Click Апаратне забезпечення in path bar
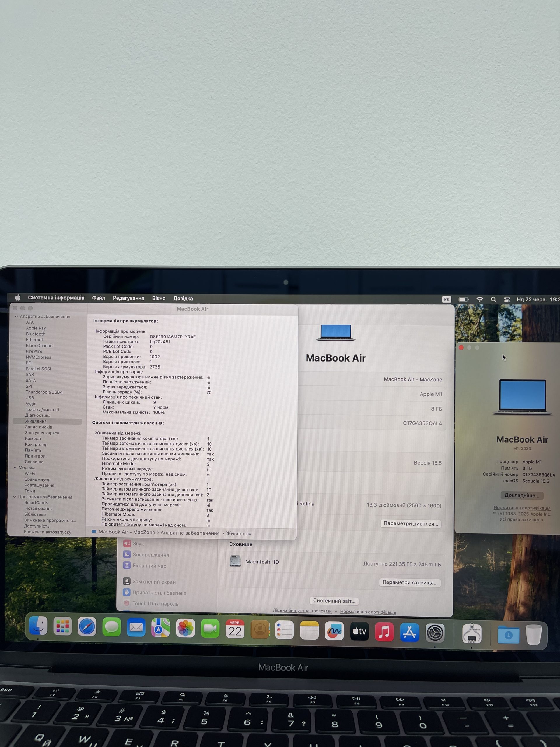The image size is (560, 747). tap(190, 533)
